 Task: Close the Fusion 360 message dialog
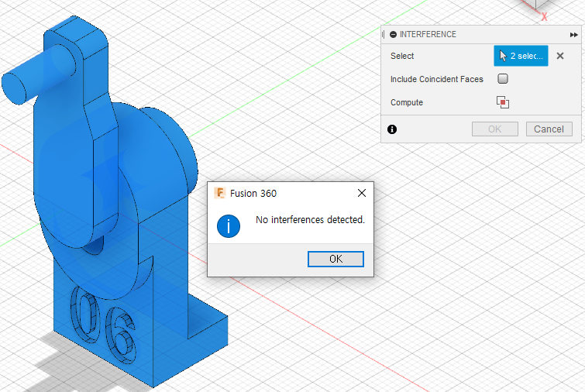point(362,193)
